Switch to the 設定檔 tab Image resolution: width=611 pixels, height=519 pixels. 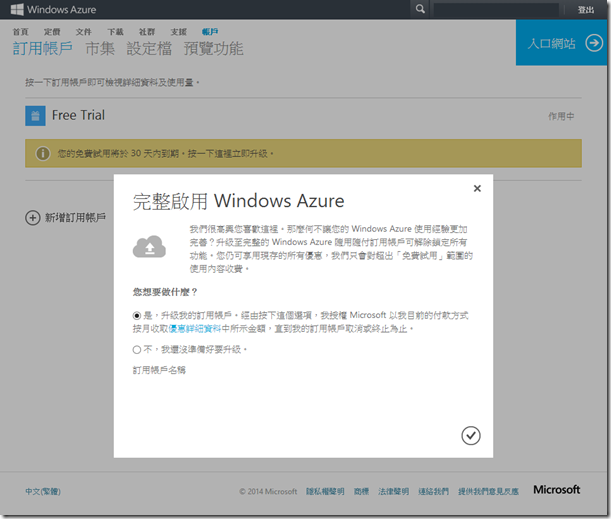point(149,48)
